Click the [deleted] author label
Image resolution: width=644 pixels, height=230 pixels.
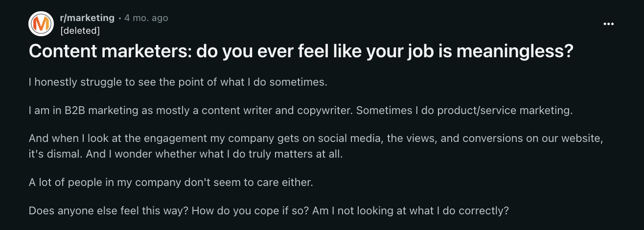click(x=79, y=31)
